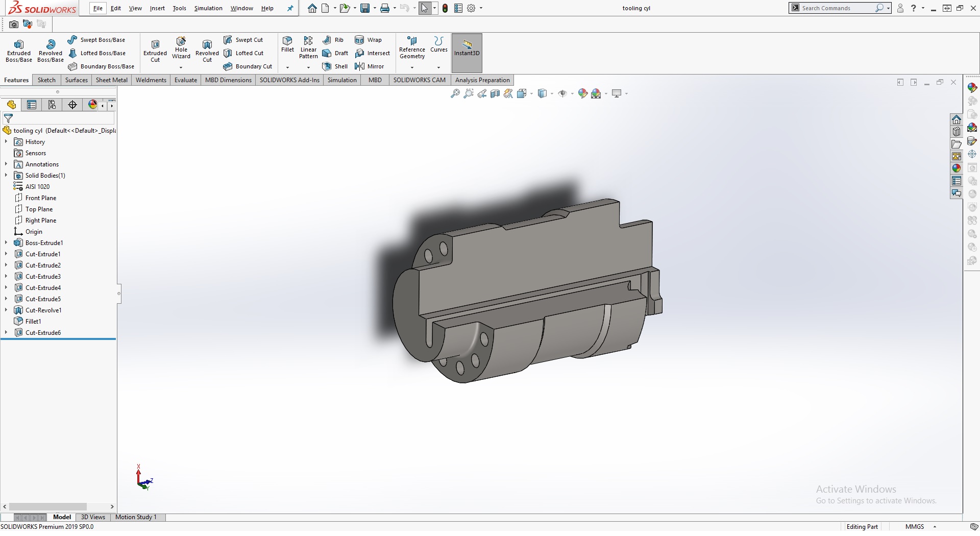Expand the Solid Bodies folder
Screen dimensions: 980x536
click(x=6, y=175)
